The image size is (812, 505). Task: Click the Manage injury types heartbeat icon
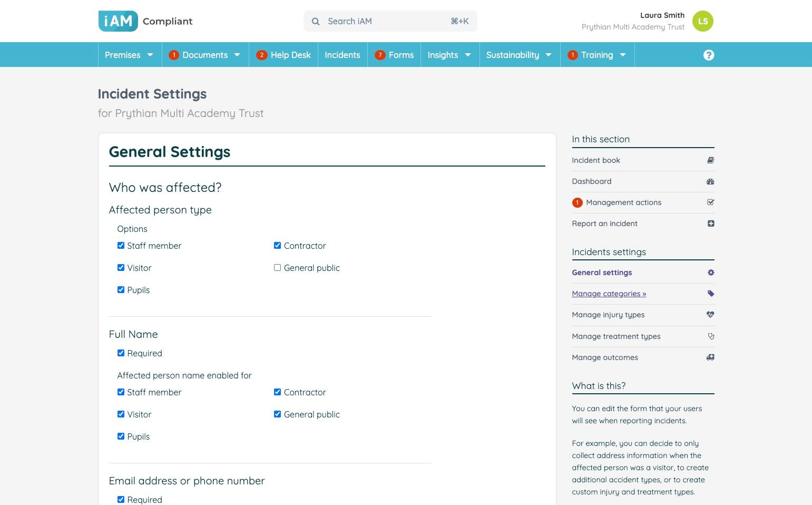pos(710,315)
